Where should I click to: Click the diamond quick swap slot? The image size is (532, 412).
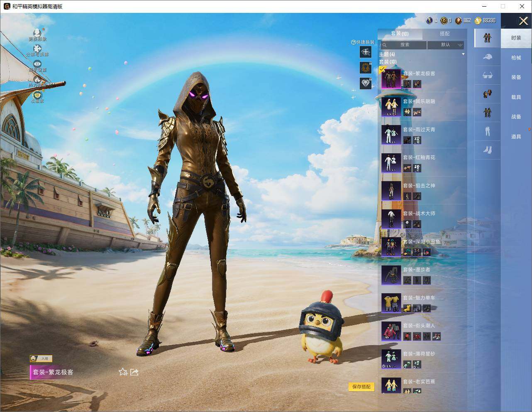pos(366,83)
